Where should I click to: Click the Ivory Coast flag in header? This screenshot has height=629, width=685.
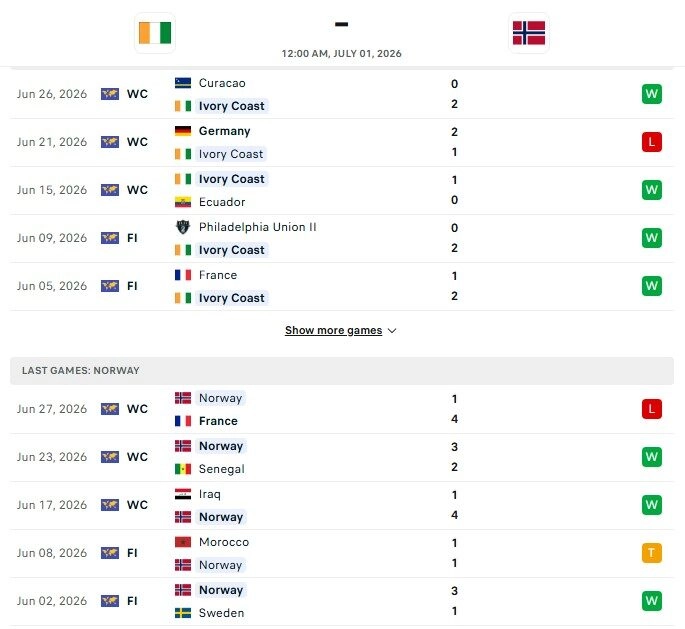[155, 33]
